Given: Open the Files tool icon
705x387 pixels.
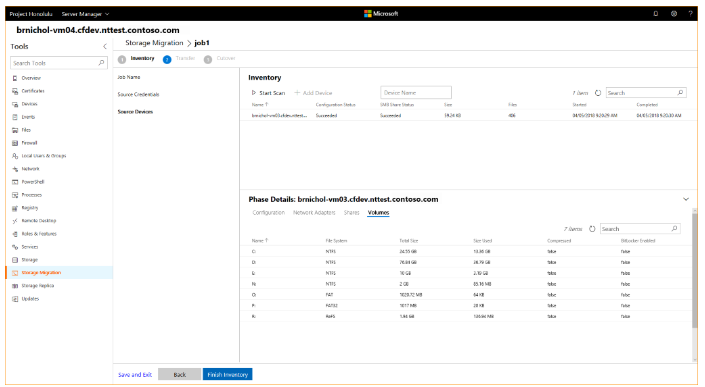Looking at the screenshot, I should [x=15, y=130].
